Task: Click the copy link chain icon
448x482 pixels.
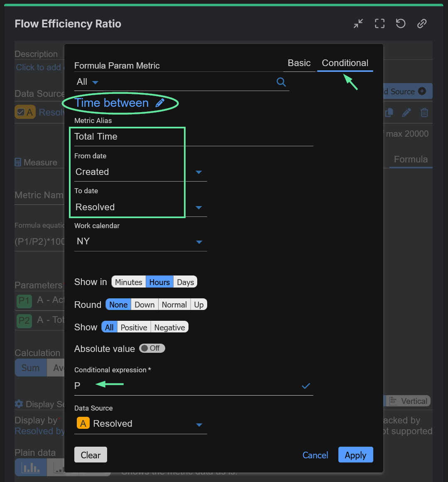Action: [422, 24]
